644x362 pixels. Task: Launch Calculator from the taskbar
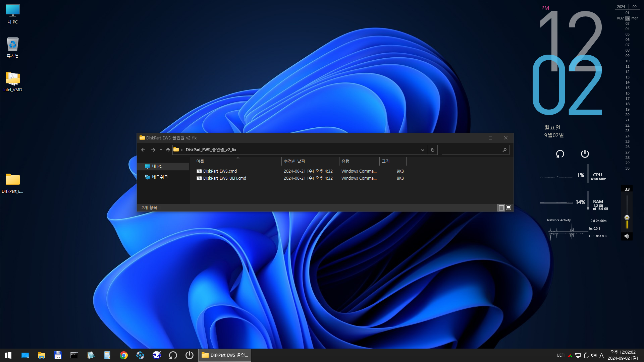[x=107, y=355]
